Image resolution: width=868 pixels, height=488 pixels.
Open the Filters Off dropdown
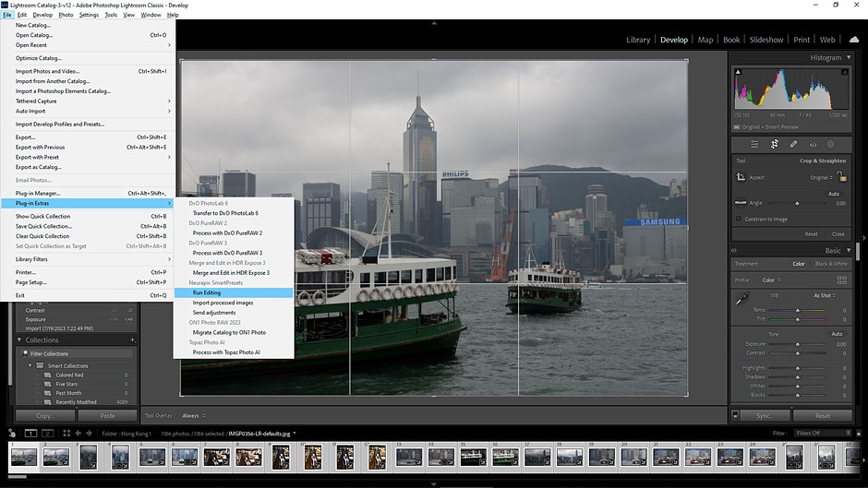point(823,434)
